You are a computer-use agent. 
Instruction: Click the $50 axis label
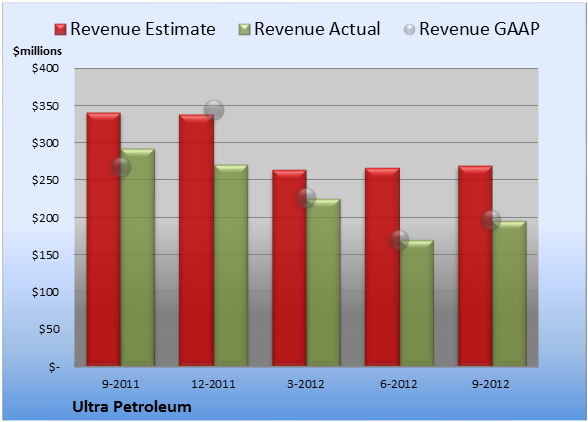point(49,329)
